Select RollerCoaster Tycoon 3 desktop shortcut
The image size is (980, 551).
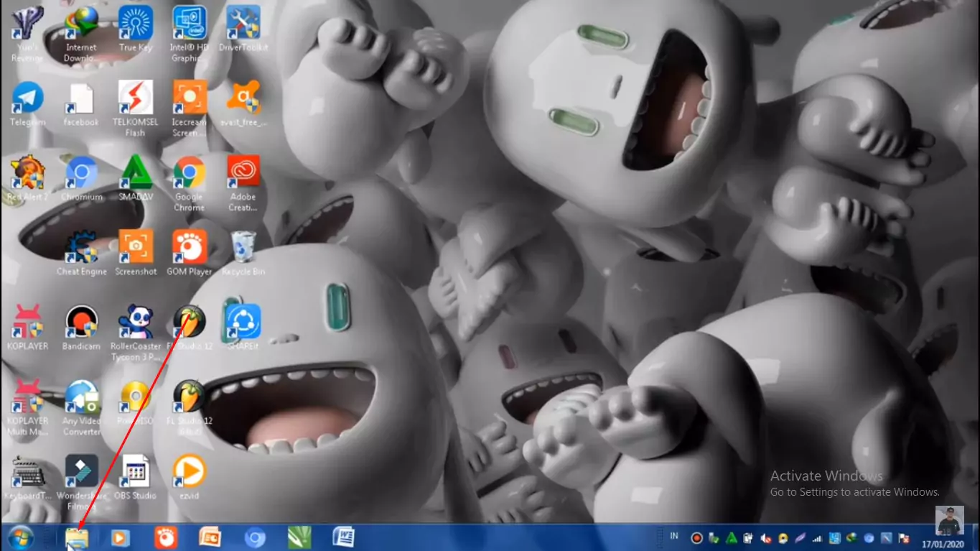tap(136, 333)
